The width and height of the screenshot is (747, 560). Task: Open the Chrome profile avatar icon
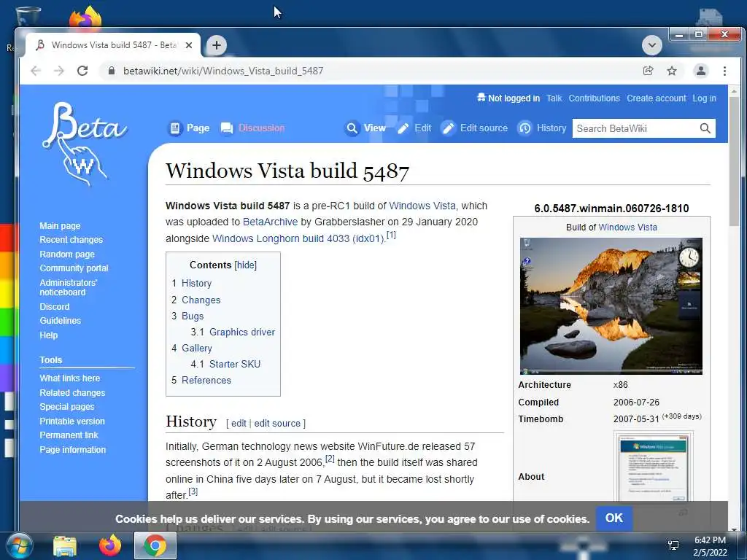pos(701,71)
